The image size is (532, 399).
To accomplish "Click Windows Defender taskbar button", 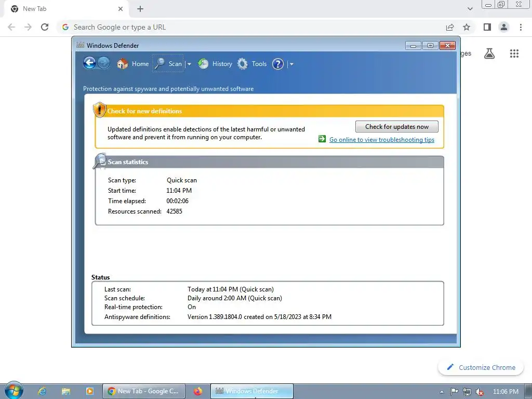I will coord(252,391).
